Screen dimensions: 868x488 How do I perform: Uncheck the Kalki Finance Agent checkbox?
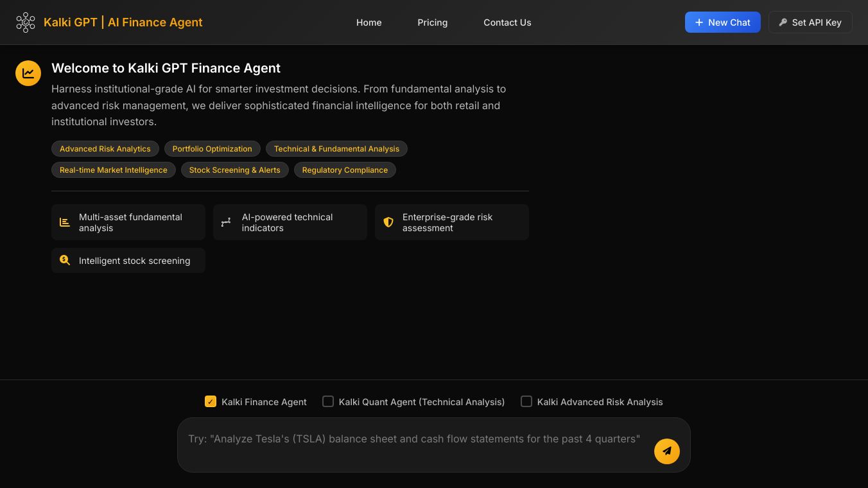[211, 401]
